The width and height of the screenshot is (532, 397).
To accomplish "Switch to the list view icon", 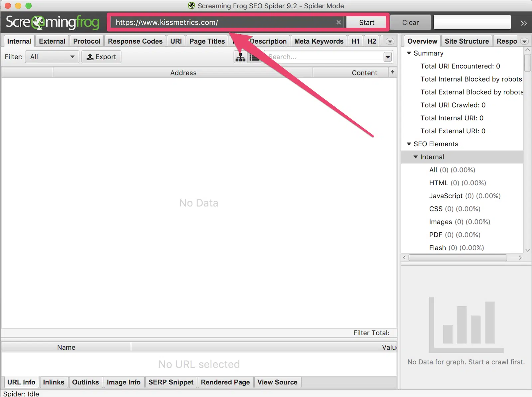I will [x=254, y=57].
